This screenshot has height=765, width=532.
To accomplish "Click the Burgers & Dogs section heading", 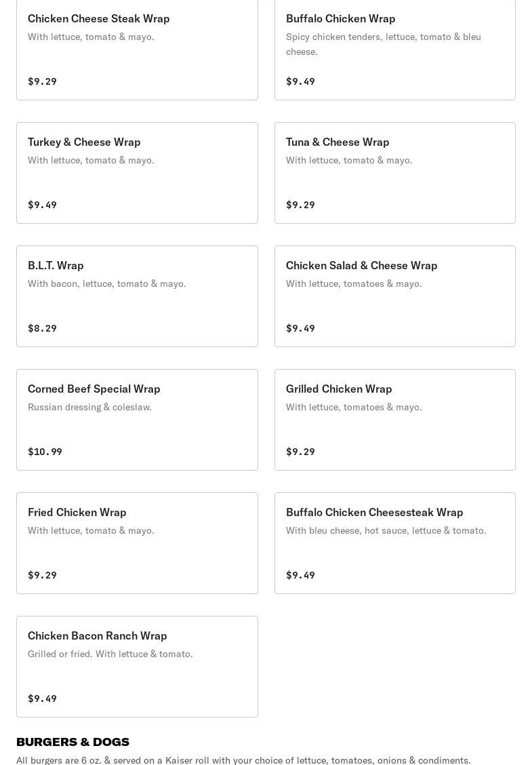I will point(73,741).
